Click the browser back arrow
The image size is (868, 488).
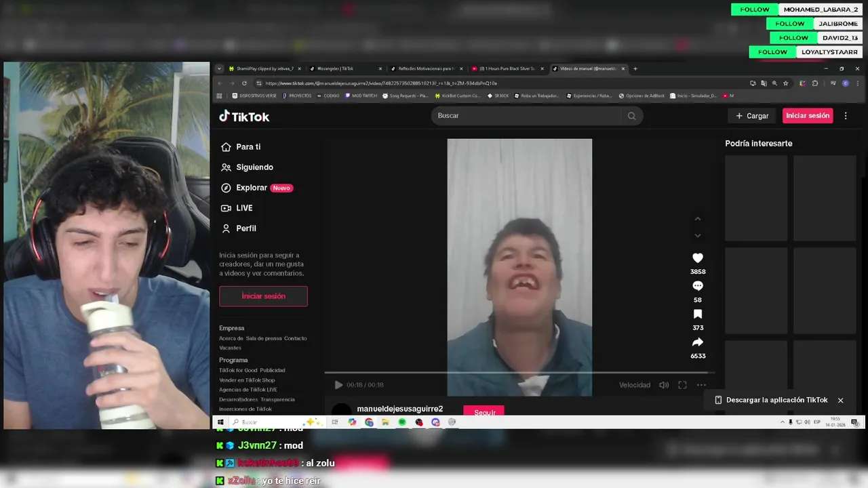(x=220, y=83)
